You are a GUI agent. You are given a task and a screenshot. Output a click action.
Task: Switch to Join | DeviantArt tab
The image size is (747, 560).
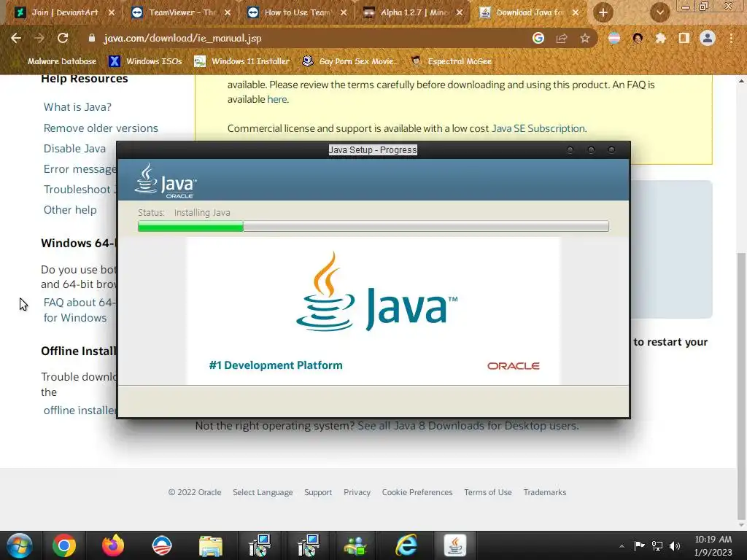pos(65,12)
